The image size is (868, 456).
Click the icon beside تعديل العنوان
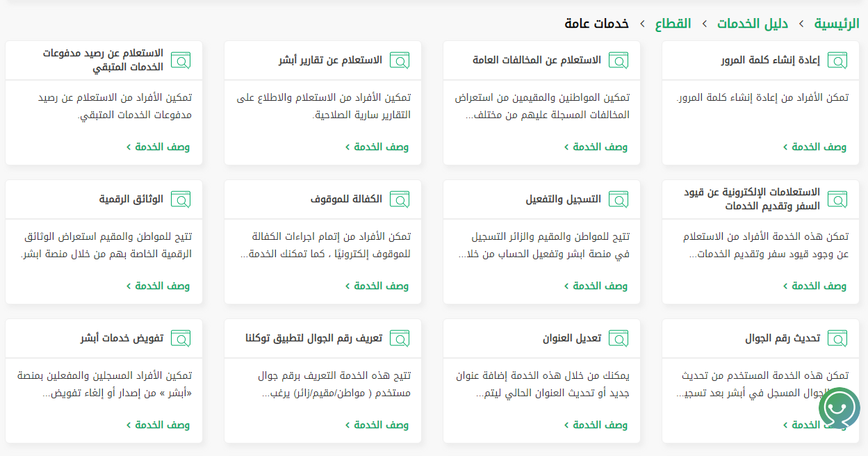619,339
